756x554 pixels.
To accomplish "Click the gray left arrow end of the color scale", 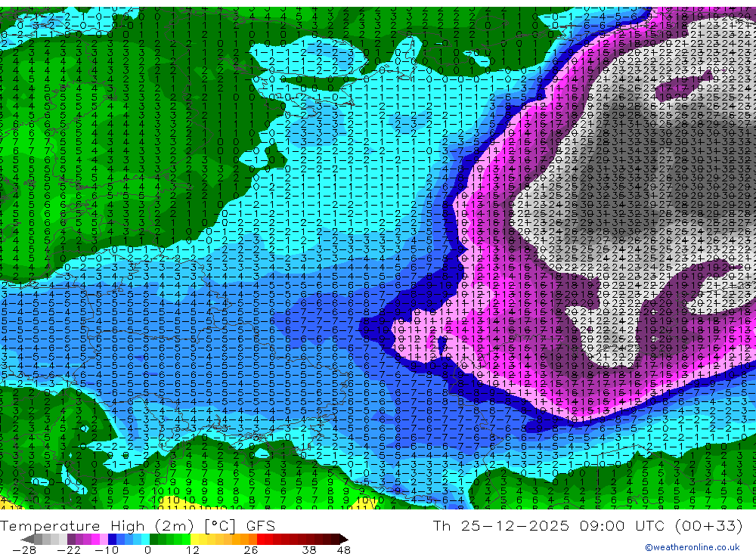I will coord(27,539).
